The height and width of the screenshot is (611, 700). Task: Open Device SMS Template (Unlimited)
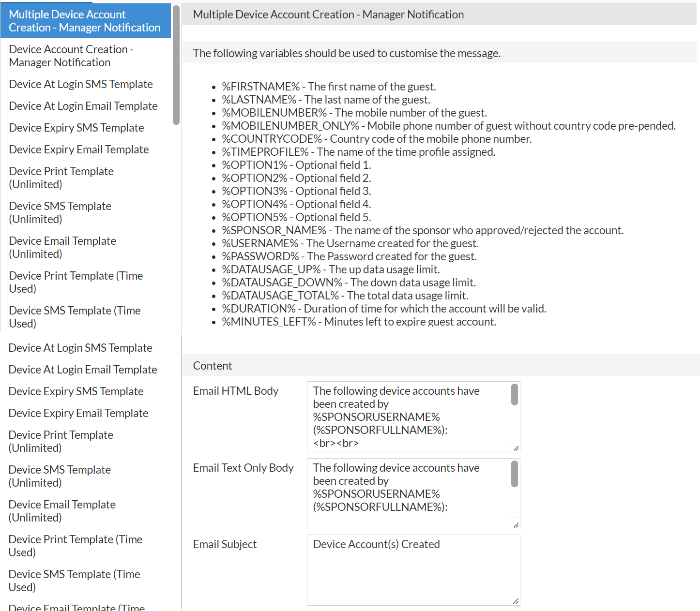tap(60, 212)
